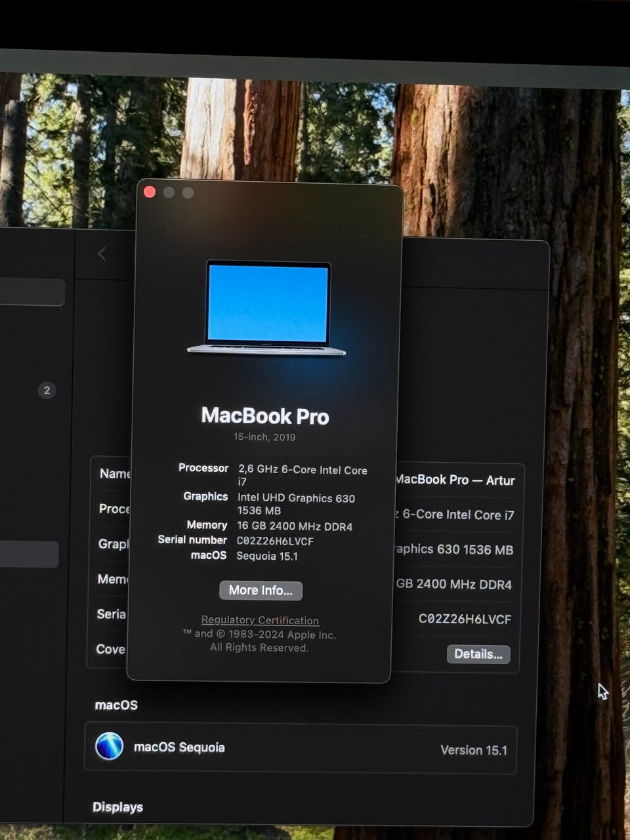Open More Info in About This Mac

click(x=261, y=590)
